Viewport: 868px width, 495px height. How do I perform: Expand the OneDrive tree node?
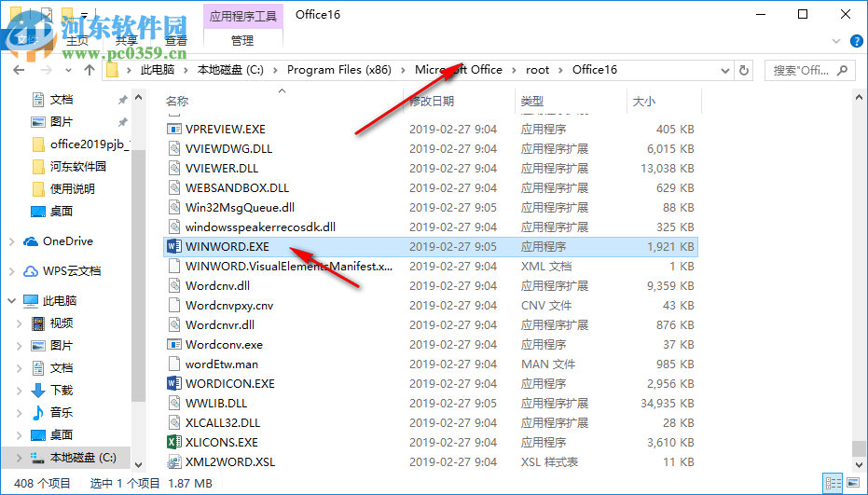[x=11, y=241]
